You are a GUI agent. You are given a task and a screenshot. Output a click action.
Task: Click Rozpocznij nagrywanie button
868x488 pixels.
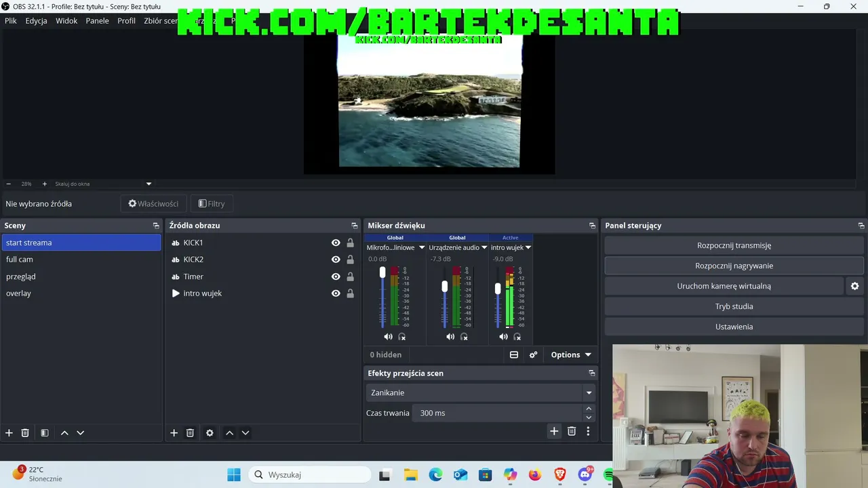pos(734,266)
